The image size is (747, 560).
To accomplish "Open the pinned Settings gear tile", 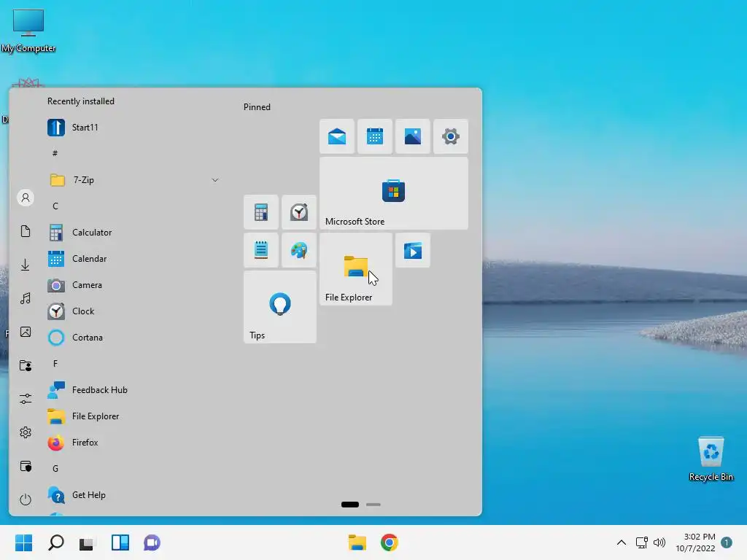I will [451, 136].
